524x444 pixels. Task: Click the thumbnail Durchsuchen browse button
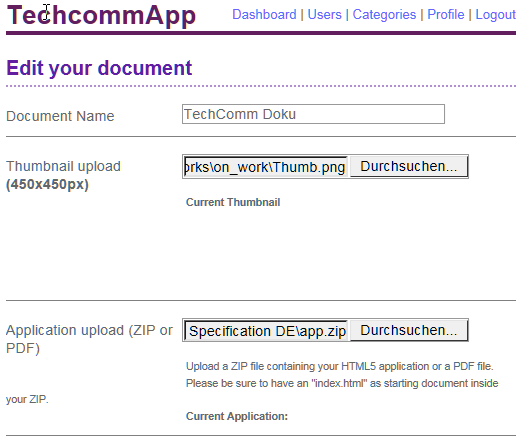coord(408,166)
